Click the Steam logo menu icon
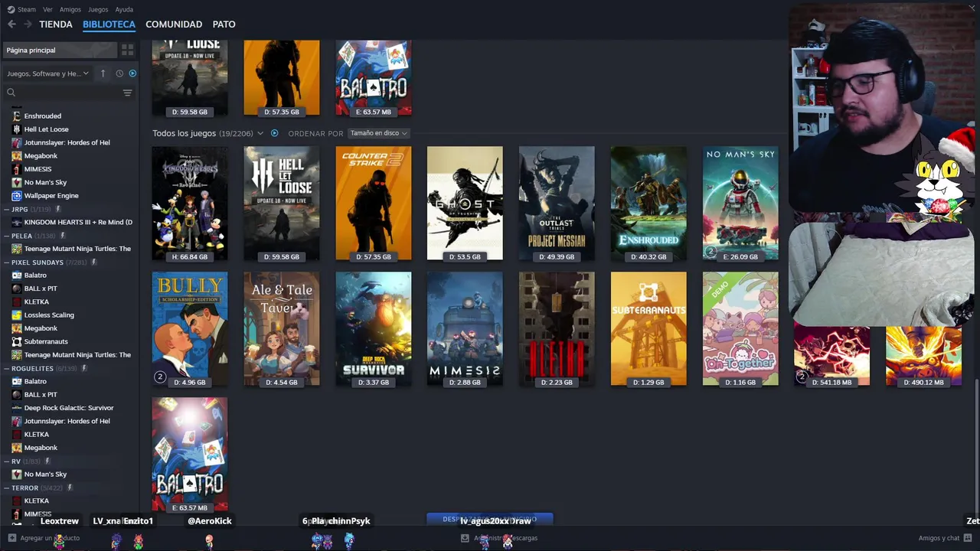The height and width of the screenshot is (551, 980). (x=11, y=9)
